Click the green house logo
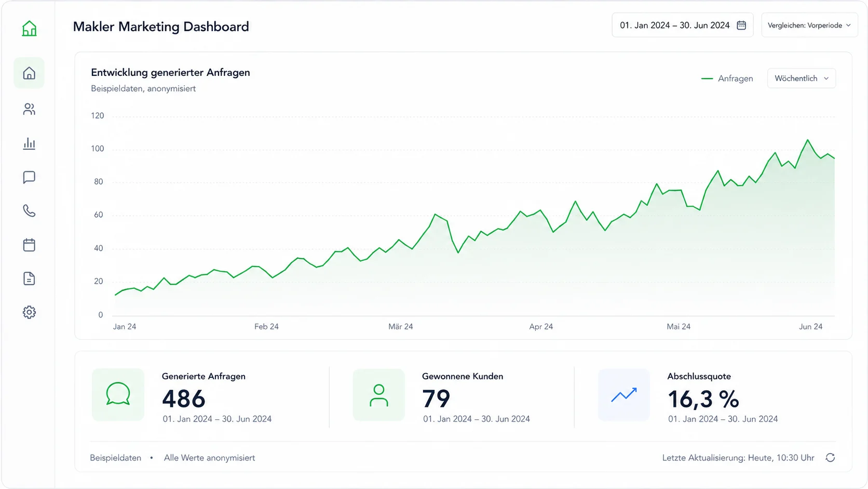 click(x=29, y=28)
